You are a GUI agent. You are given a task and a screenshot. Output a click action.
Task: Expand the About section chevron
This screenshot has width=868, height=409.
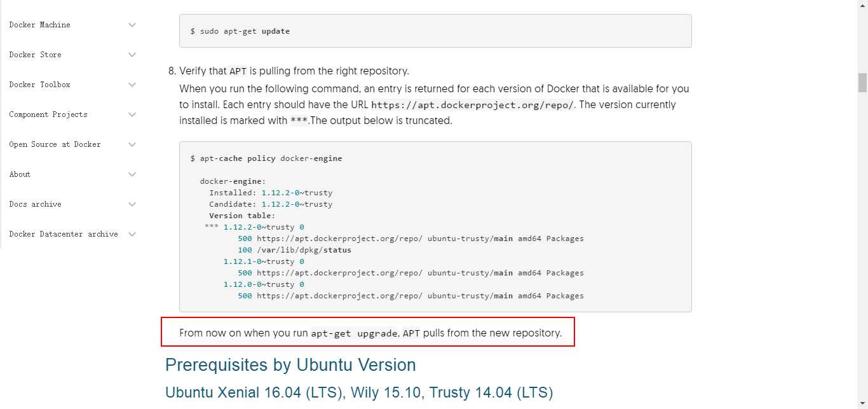132,174
